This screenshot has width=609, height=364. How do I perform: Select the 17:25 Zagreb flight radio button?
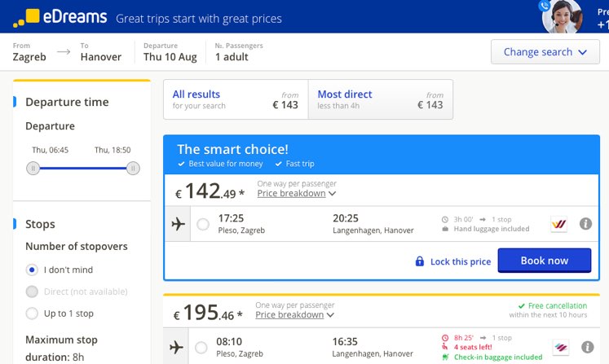pyautogui.click(x=203, y=224)
